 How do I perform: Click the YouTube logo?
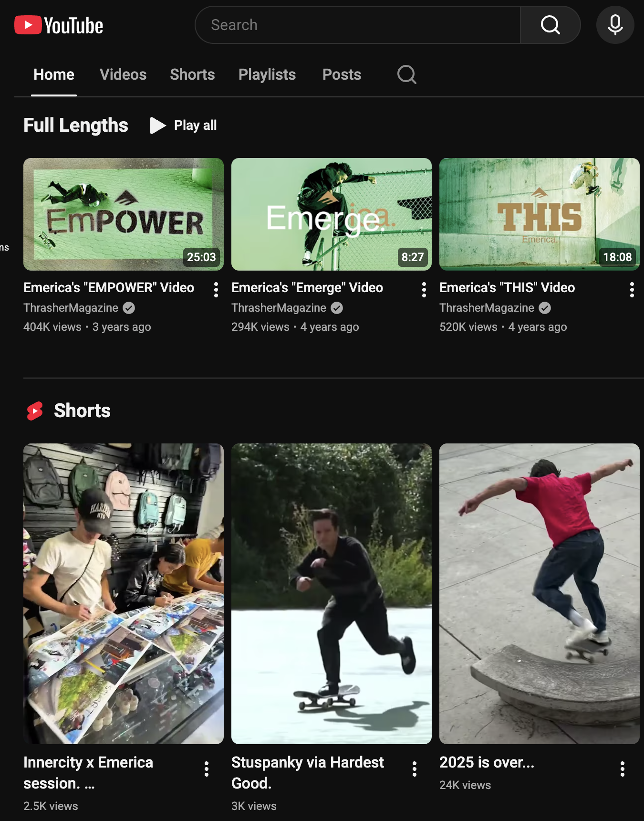(x=59, y=25)
